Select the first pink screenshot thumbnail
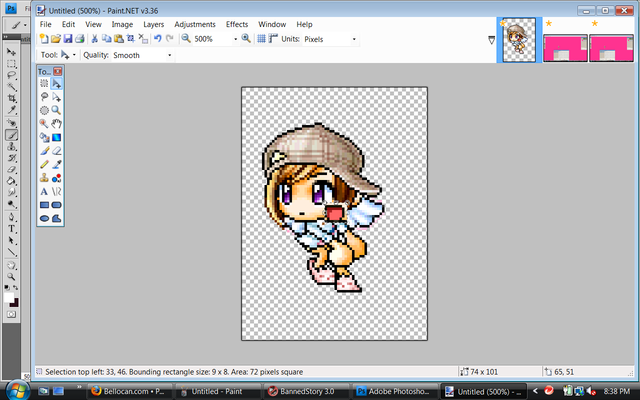 tap(565, 48)
